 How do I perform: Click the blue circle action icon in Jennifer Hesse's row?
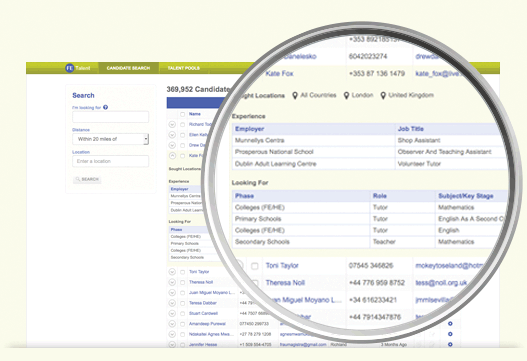point(450,345)
